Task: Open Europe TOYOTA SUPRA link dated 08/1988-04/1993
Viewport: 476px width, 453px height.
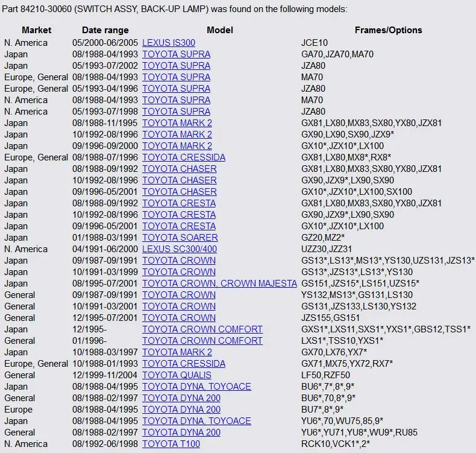Action: (x=176, y=77)
